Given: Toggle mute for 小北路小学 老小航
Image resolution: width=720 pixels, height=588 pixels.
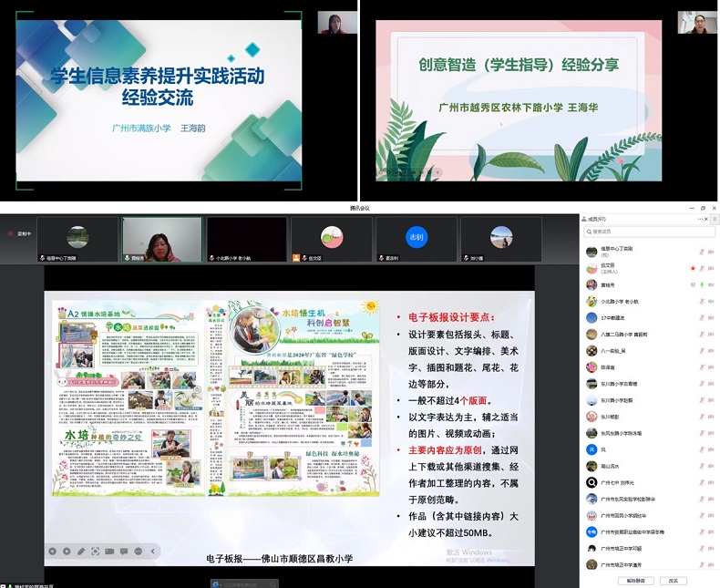Looking at the screenshot, I should (x=702, y=301).
